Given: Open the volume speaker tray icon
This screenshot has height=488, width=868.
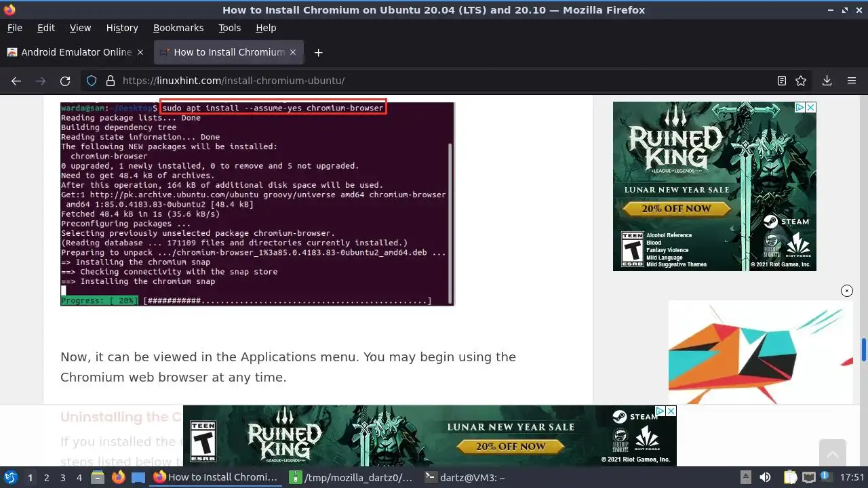Looking at the screenshot, I should click(x=765, y=477).
